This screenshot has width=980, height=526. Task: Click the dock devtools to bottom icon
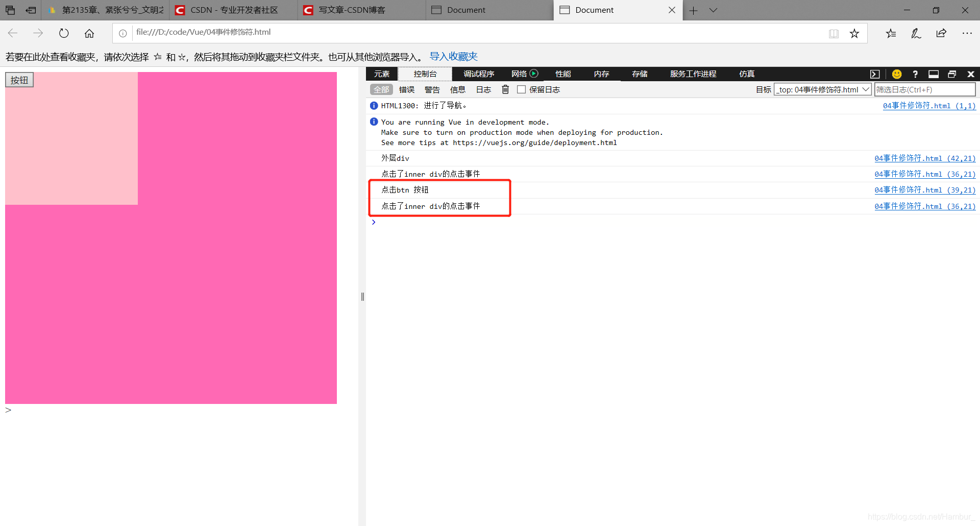point(934,74)
